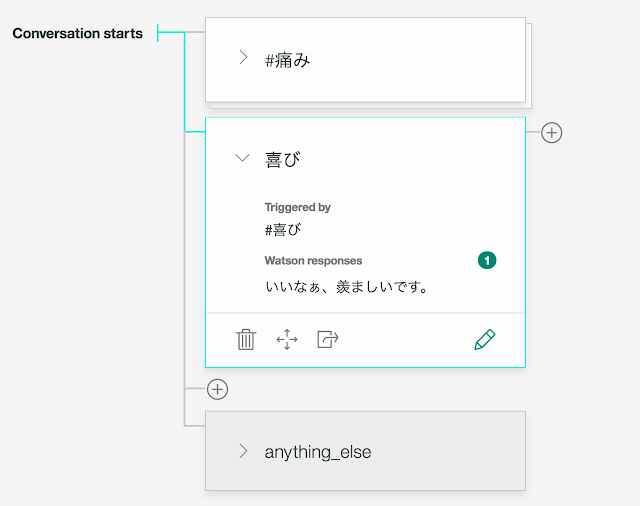Viewport: 640px width, 506px height.
Task: Click the #痛み node title text
Action: 287,61
